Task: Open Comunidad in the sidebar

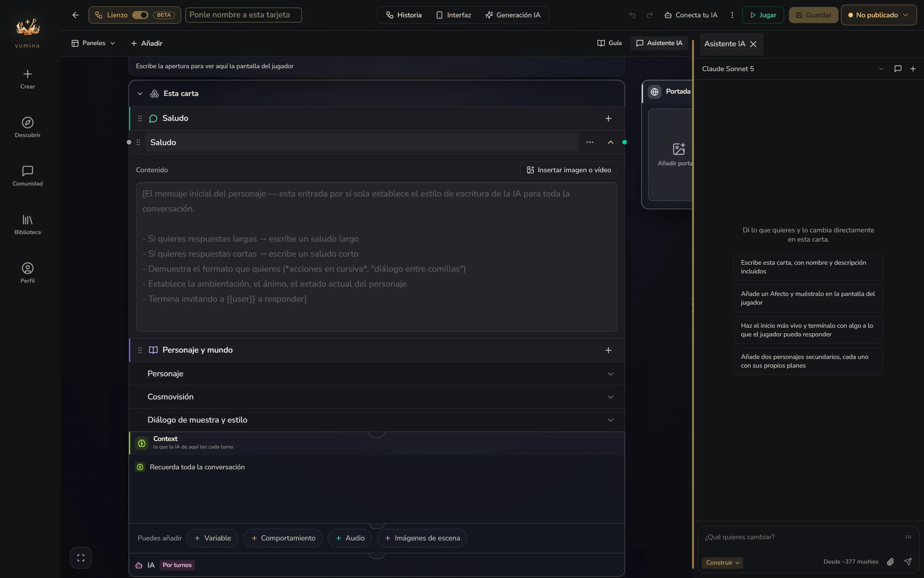Action: pos(27,176)
